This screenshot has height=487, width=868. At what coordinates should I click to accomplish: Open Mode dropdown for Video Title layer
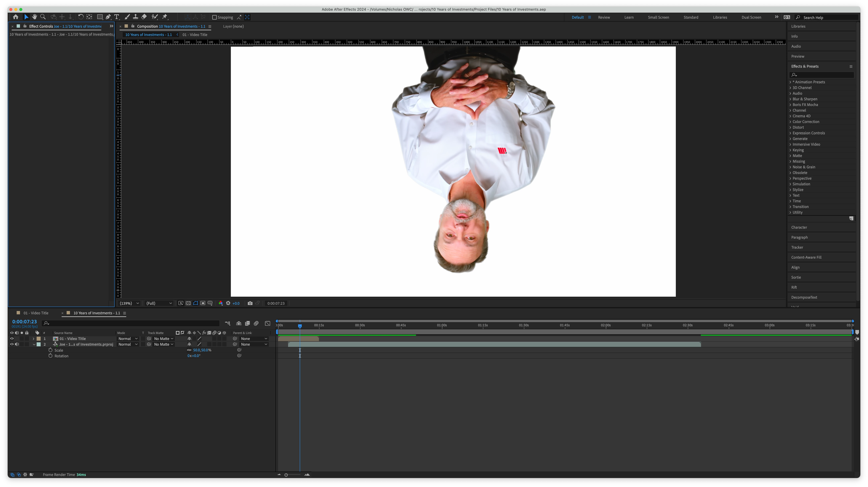pyautogui.click(x=127, y=339)
